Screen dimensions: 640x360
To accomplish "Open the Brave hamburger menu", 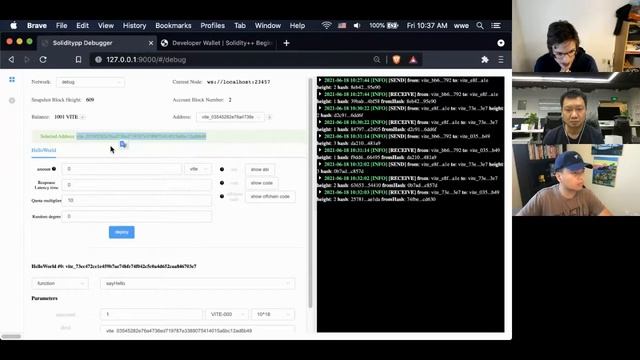I will (x=501, y=60).
